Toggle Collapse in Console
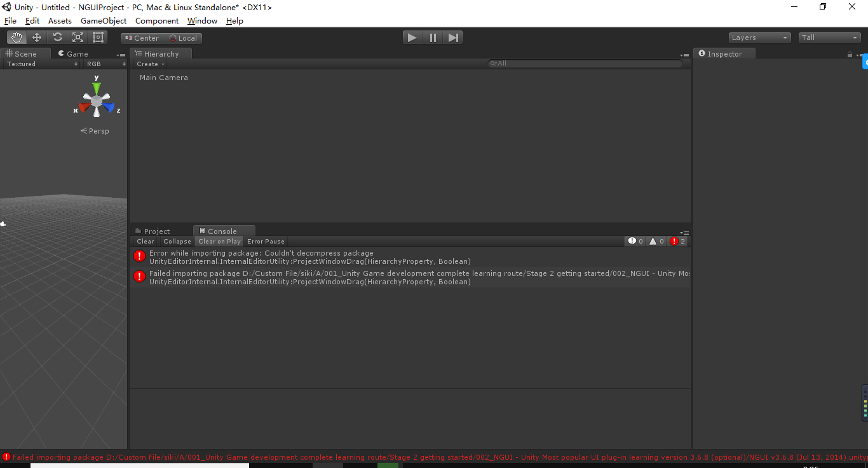The image size is (868, 468). (x=177, y=242)
